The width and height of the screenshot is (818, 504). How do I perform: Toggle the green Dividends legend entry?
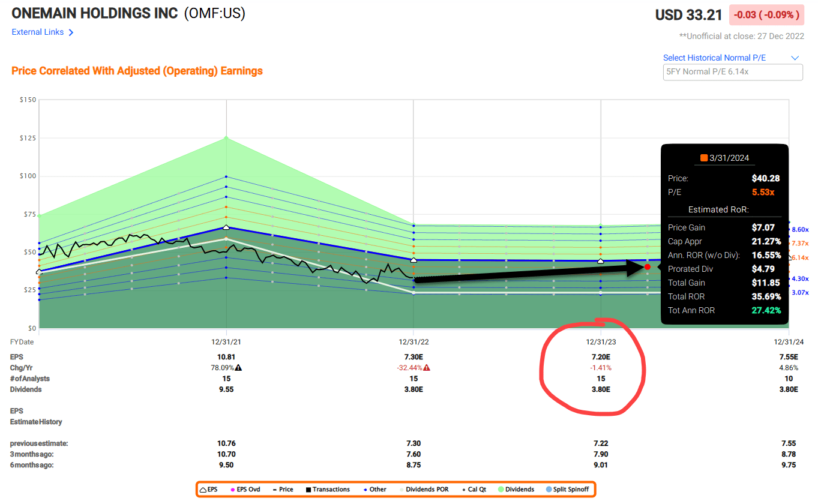[515, 490]
